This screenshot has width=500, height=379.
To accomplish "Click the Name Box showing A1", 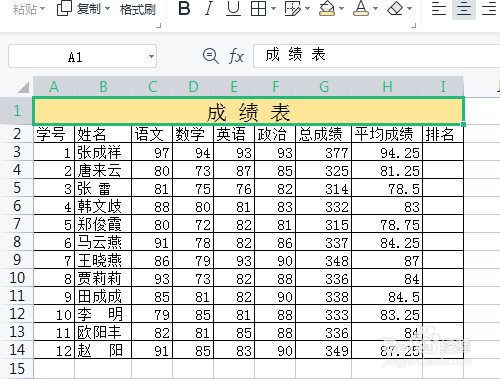I will pyautogui.click(x=82, y=56).
